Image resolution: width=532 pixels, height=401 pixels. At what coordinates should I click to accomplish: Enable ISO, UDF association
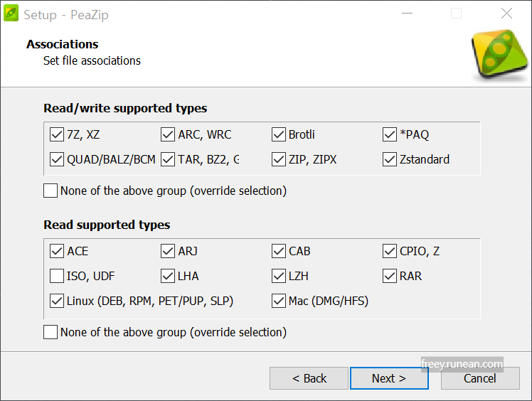pos(57,276)
